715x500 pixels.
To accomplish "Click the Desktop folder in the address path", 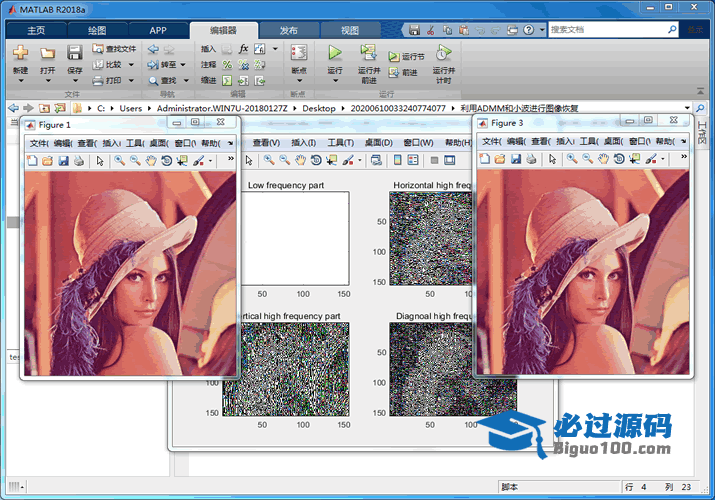I will point(319,108).
